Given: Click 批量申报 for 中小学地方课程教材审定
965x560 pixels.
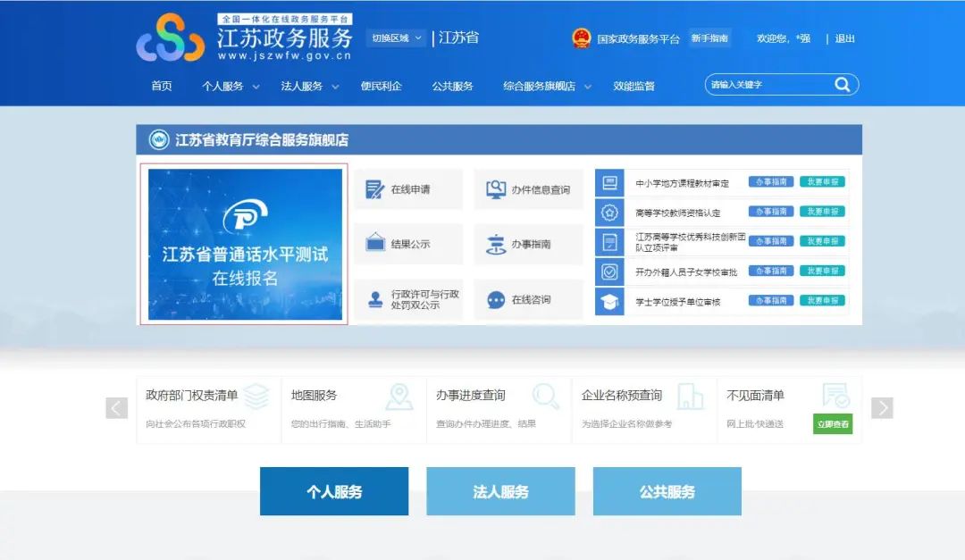Looking at the screenshot, I should pos(822,182).
